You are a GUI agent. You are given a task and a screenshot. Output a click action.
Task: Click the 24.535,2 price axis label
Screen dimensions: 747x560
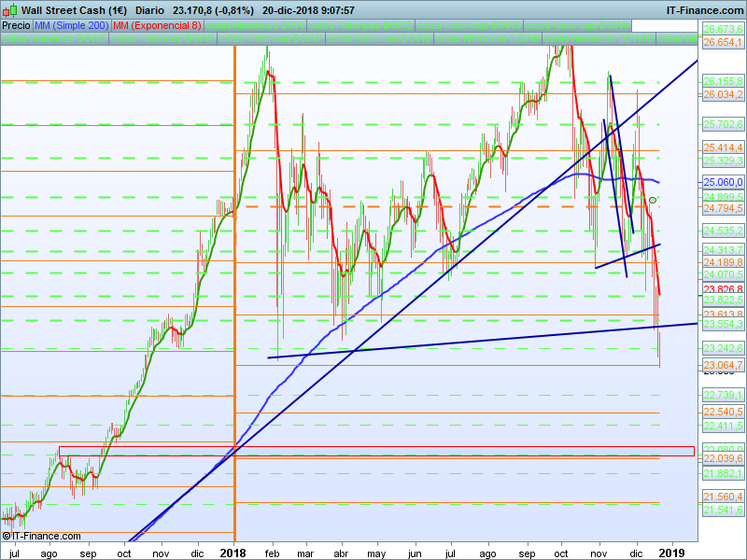(x=723, y=231)
